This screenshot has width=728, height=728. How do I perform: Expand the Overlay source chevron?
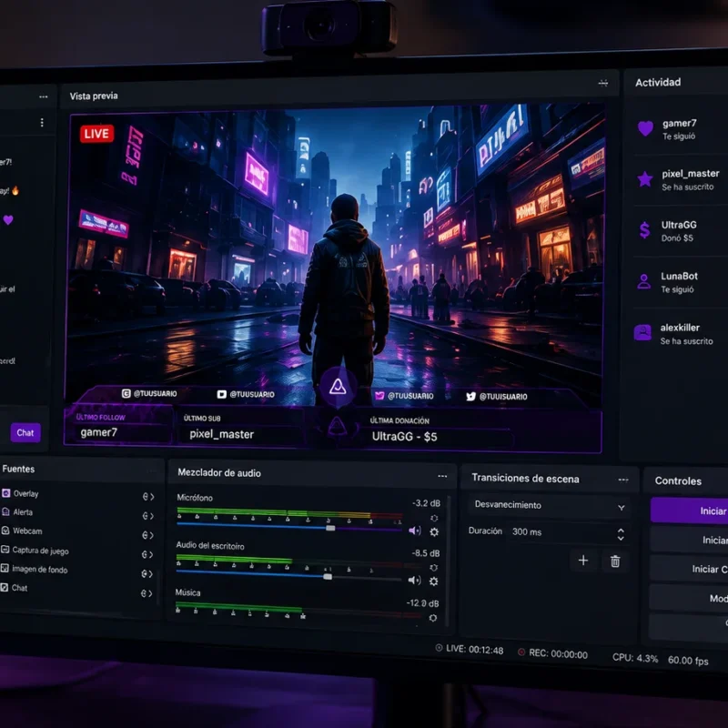tap(152, 497)
